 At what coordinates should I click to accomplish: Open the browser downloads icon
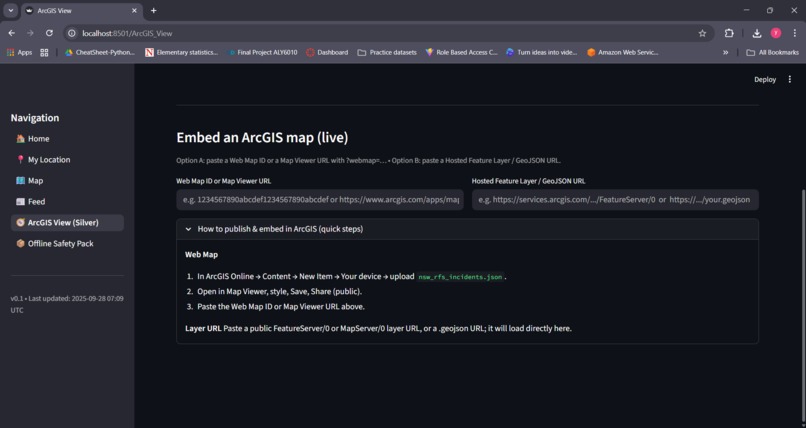point(757,33)
